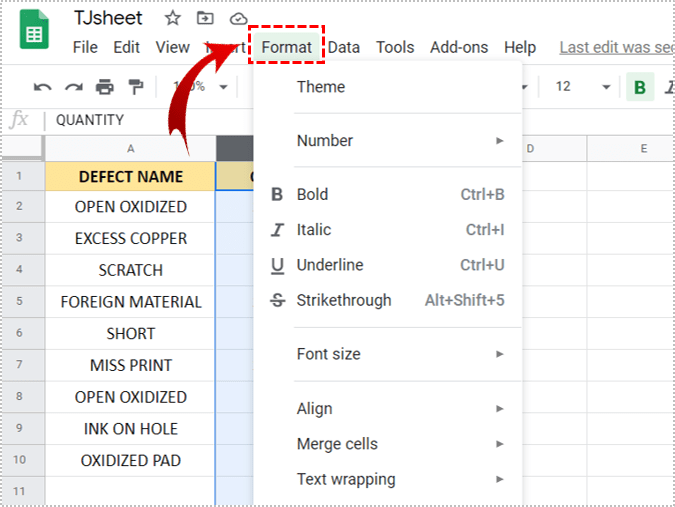Star the TJsheet document

point(172,19)
